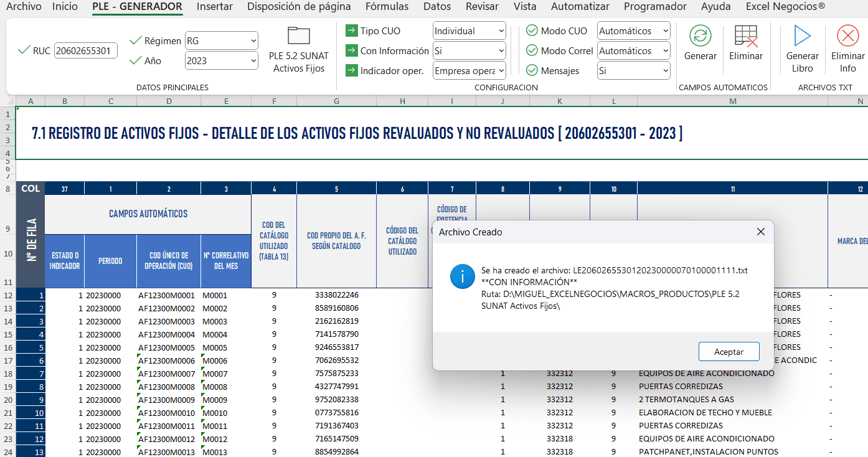Select cell with CUO AF12300M0001

tap(166, 295)
